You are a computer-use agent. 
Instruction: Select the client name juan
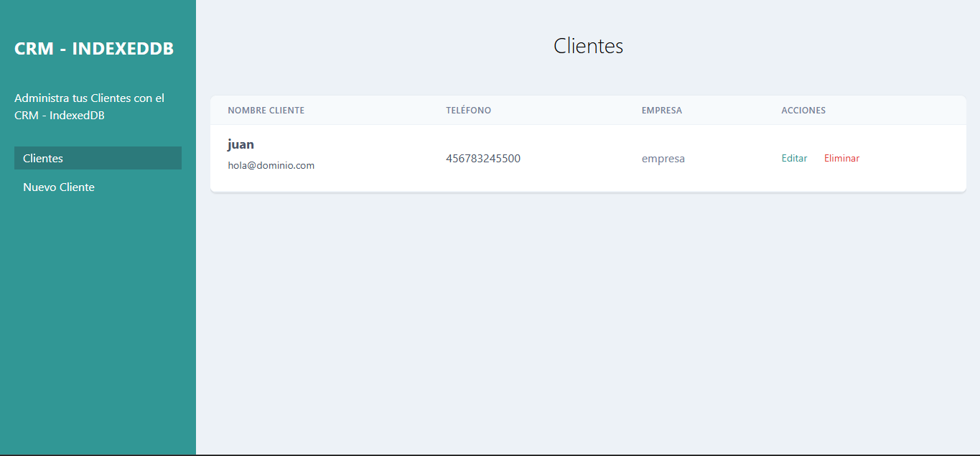point(241,144)
